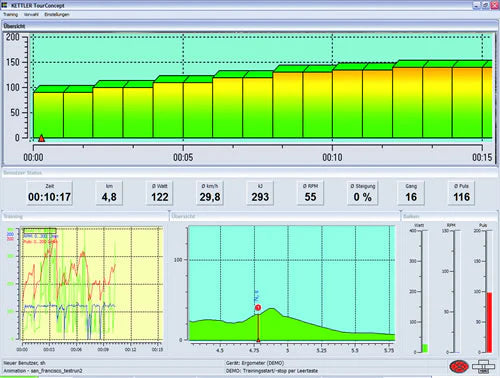This screenshot has height=378, width=500.
Task: Click the 00:05 label on the top time axis
Action: 183,157
